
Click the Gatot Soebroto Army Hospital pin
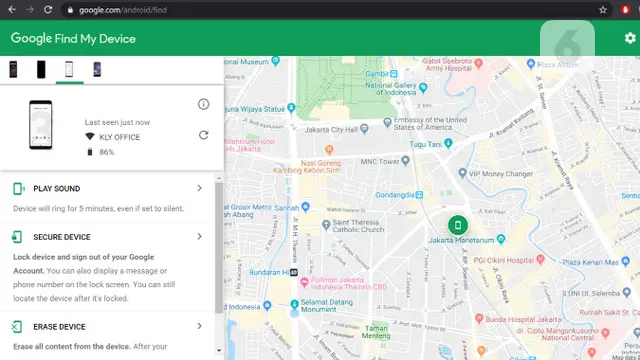479,63
